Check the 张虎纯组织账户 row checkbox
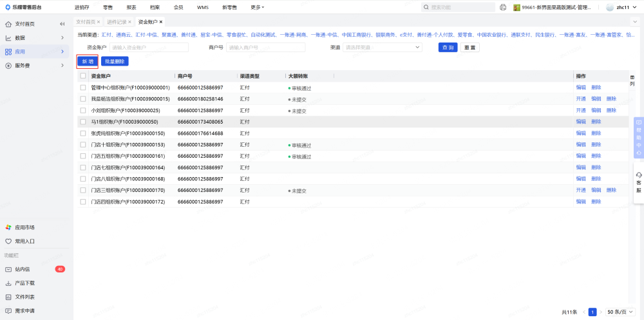Screen dimensions: 644x320 (x=83, y=133)
